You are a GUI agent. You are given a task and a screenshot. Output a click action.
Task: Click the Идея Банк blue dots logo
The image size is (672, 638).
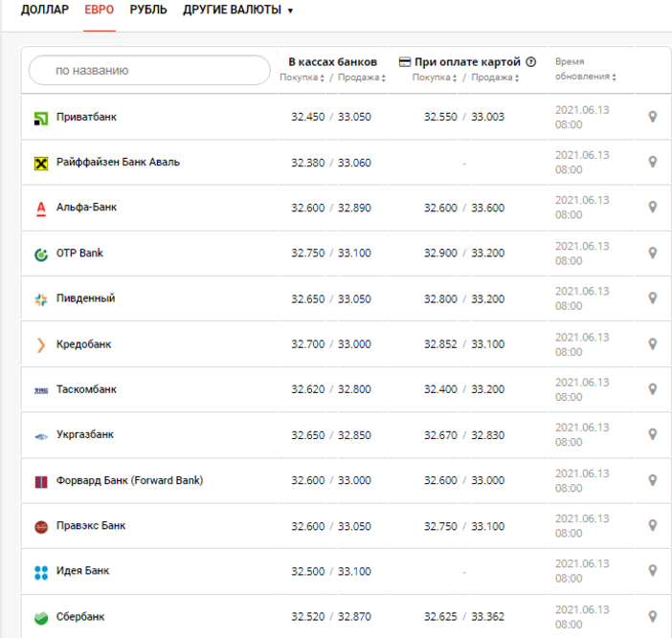(x=41, y=573)
